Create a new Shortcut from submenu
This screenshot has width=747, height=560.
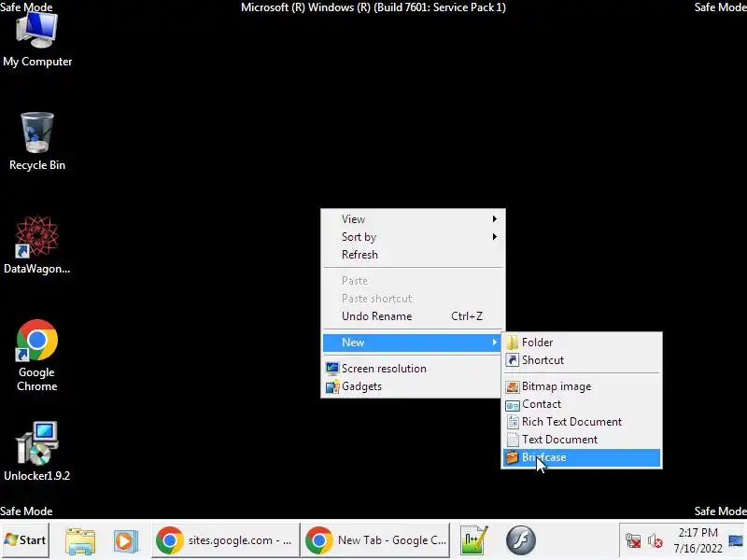pyautogui.click(x=582, y=360)
